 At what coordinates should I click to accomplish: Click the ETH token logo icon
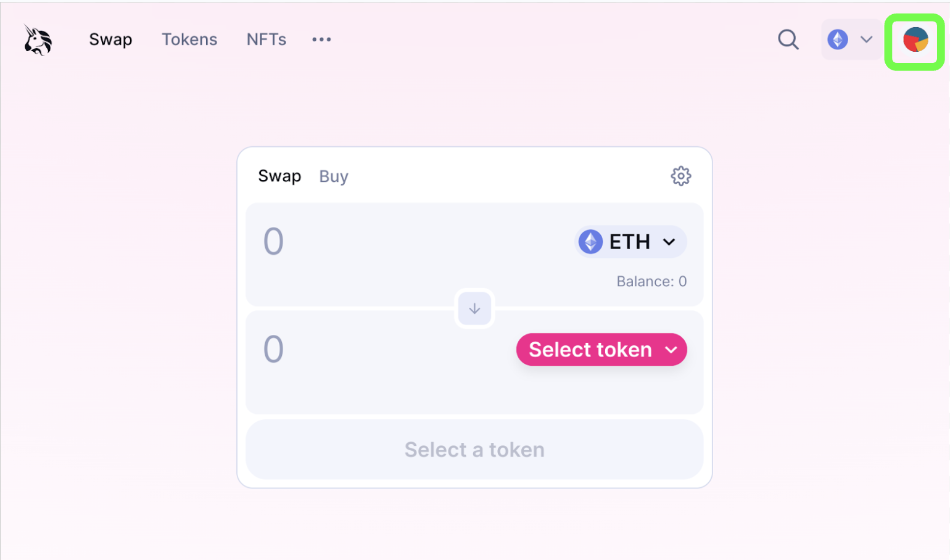tap(590, 242)
